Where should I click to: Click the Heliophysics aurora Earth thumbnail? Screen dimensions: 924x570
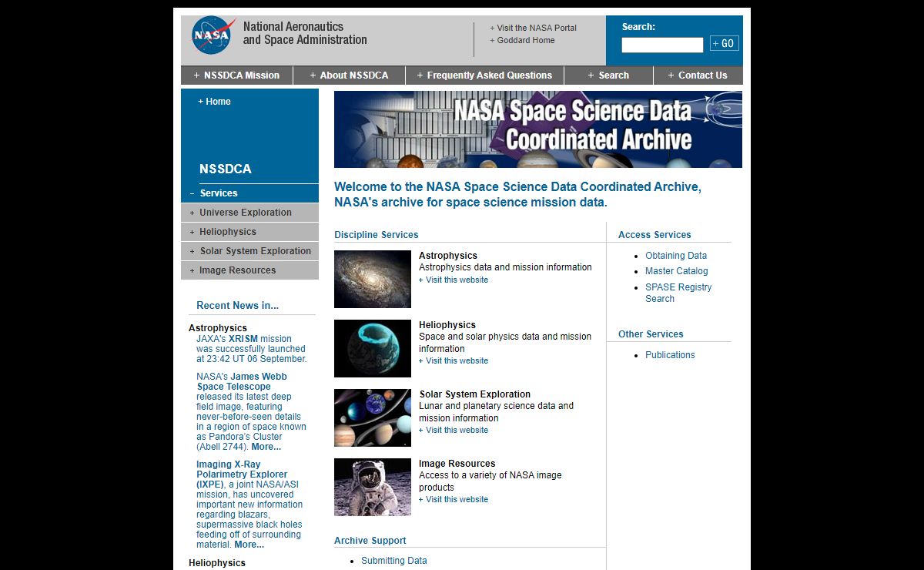pyautogui.click(x=373, y=348)
